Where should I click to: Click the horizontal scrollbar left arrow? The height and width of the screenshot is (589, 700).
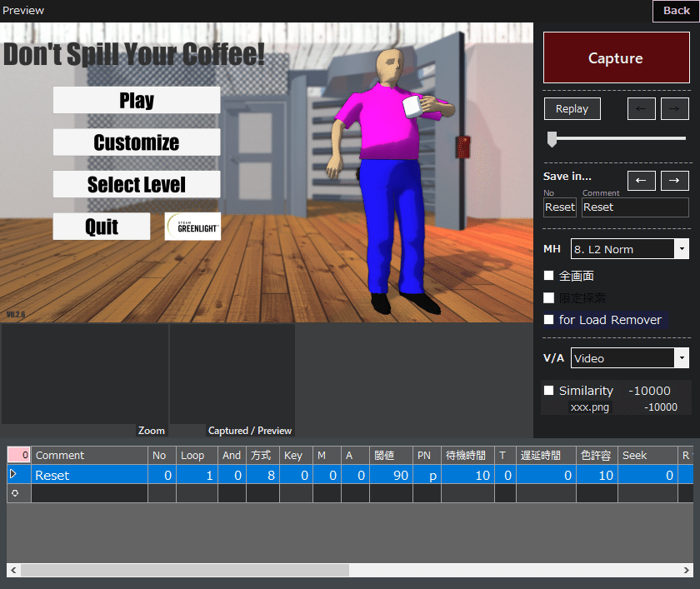click(x=13, y=570)
